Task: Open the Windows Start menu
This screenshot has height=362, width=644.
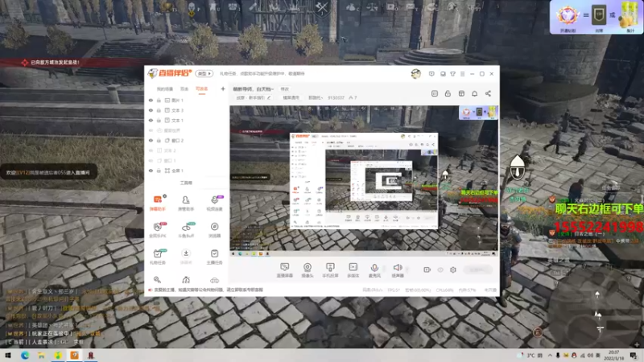Action: pos(8,355)
